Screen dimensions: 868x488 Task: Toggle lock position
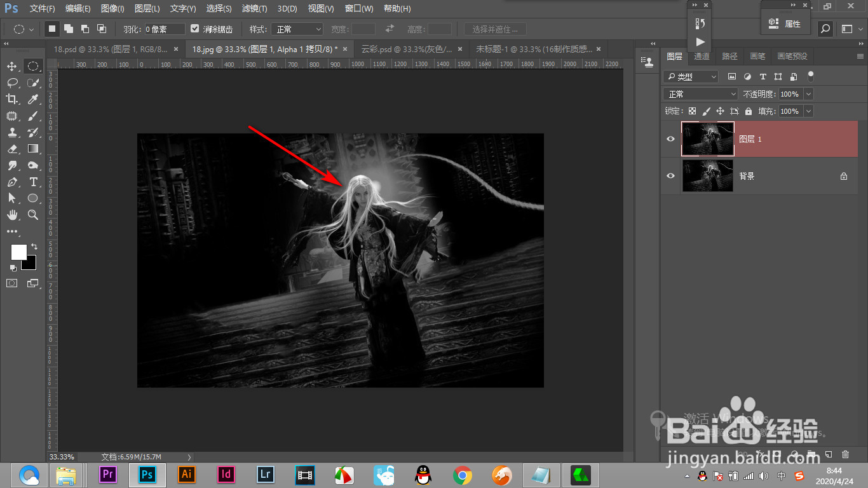721,111
